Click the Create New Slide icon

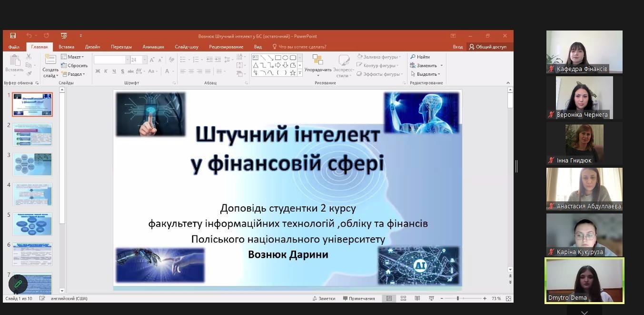50,60
